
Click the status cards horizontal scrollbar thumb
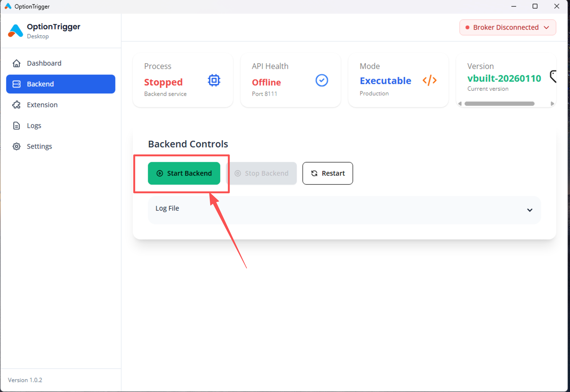pos(499,104)
